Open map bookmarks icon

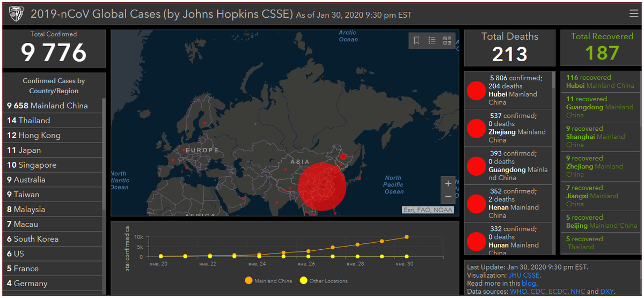(416, 40)
